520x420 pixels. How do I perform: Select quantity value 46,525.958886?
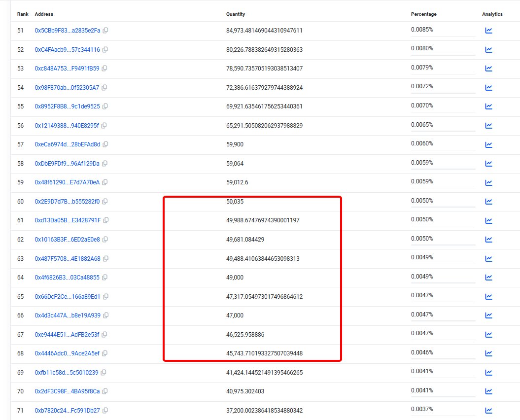[245, 335]
